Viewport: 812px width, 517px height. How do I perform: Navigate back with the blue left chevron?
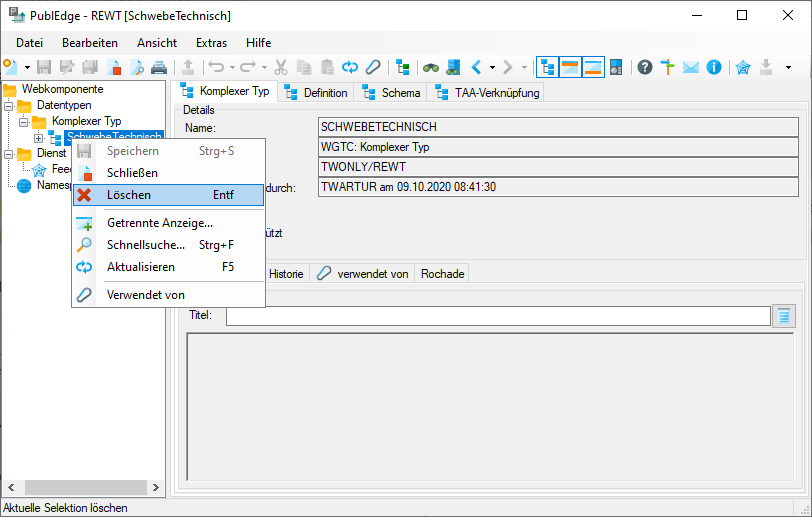tap(476, 67)
